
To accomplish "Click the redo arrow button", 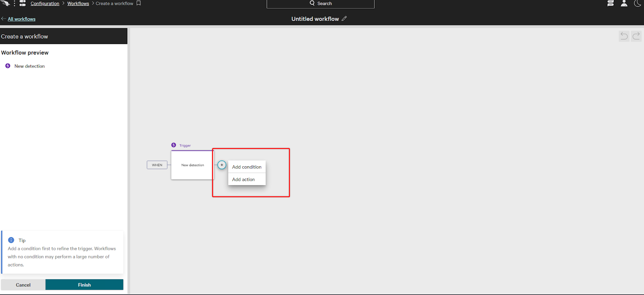I will (636, 36).
